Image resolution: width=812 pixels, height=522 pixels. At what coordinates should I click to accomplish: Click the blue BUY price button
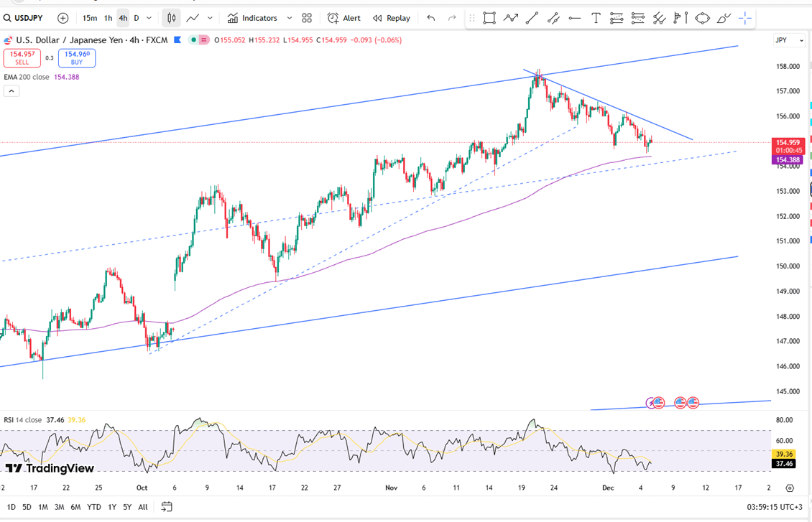[x=77, y=57]
